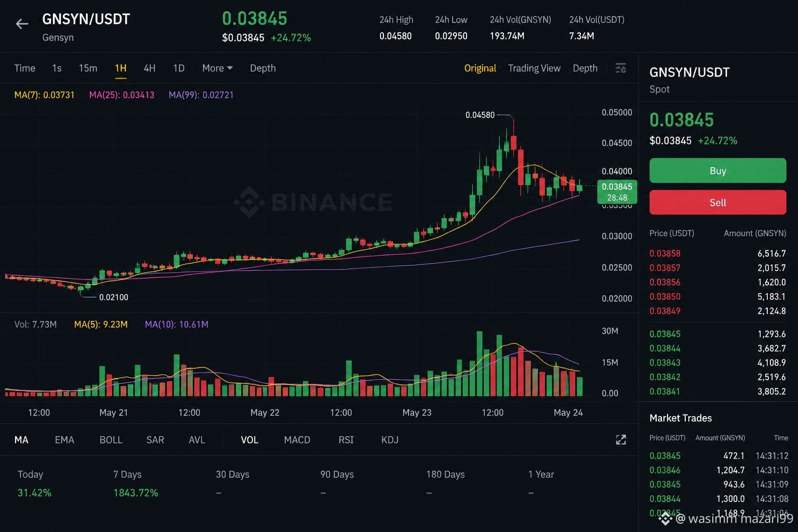Screen dimensions: 798x532
Task: Go back using the left arrow icon
Action: click(x=22, y=24)
